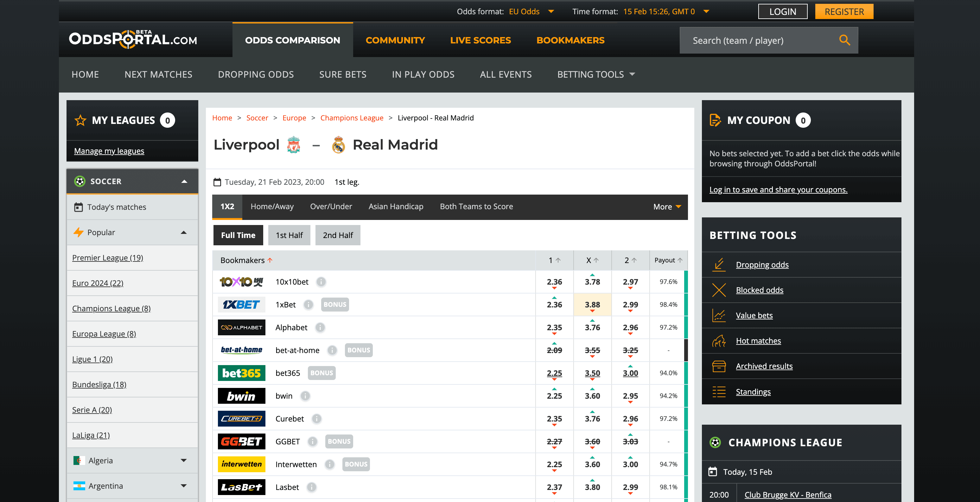980x502 pixels.
Task: Click the My Leagues star icon
Action: [80, 120]
